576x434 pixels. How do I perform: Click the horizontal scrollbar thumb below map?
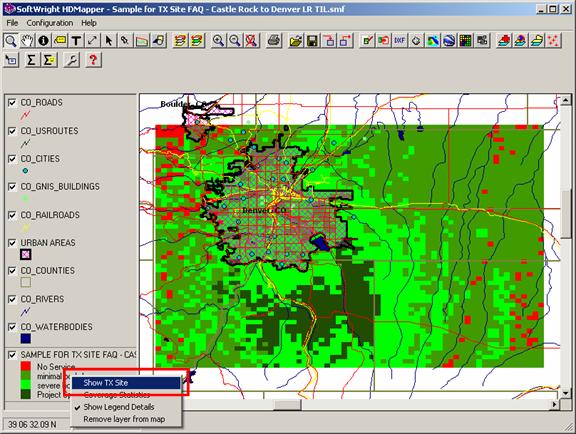pyautogui.click(x=288, y=405)
